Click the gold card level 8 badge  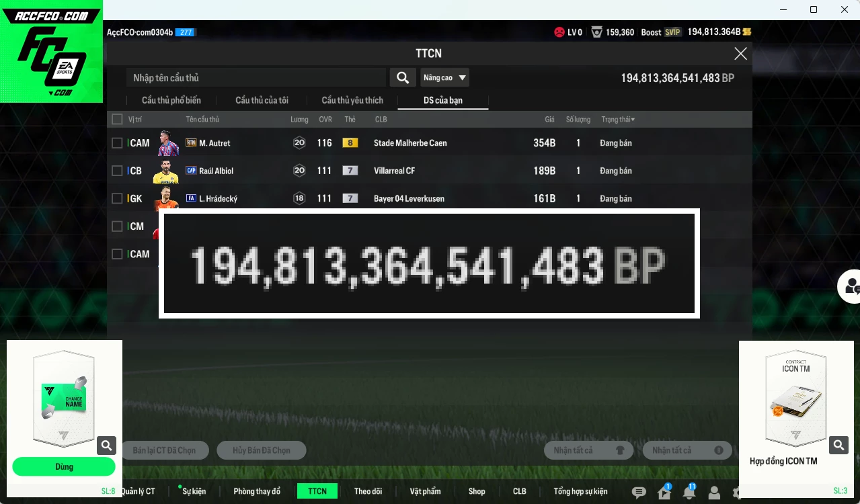(350, 142)
